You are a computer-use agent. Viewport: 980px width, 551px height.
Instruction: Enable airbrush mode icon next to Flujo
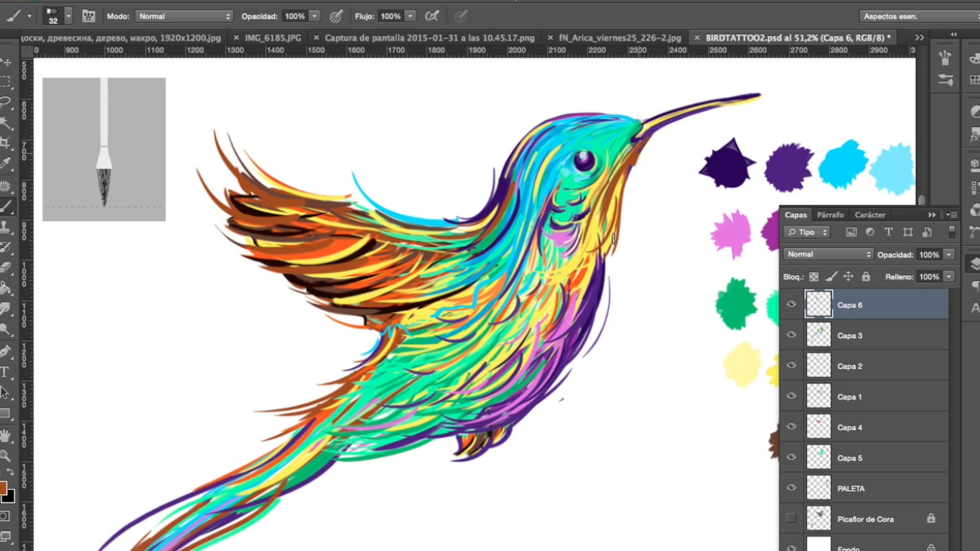[x=432, y=16]
